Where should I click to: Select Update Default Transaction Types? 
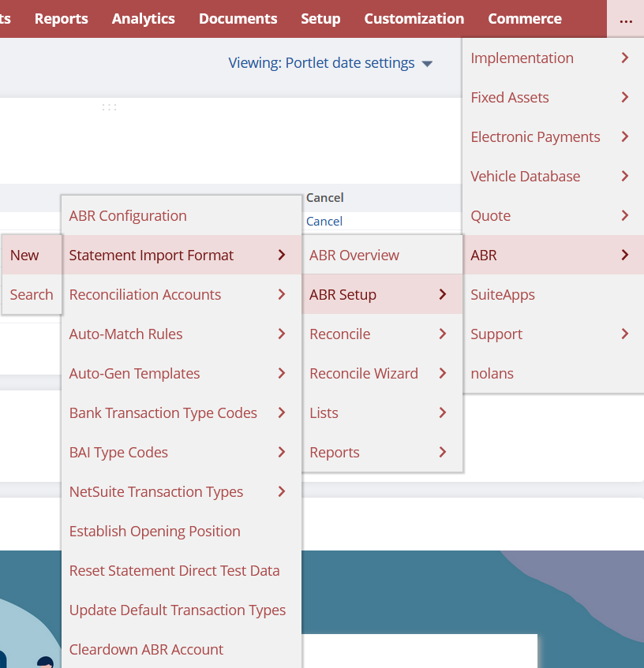point(178,610)
